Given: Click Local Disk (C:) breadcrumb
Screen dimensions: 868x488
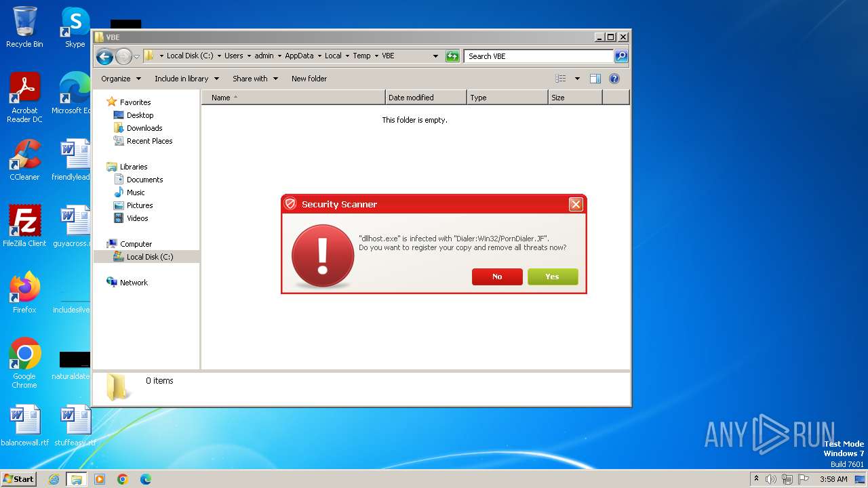Looking at the screenshot, I should point(190,56).
